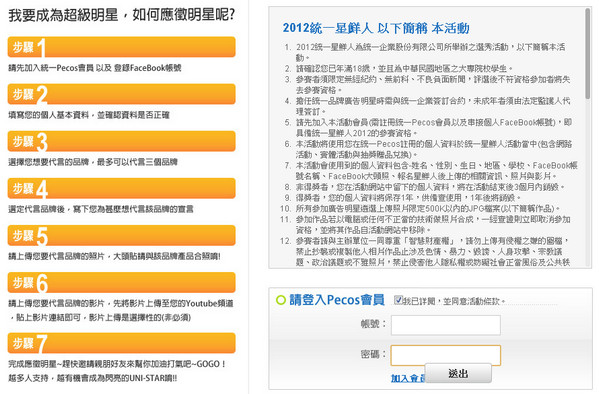Viewport: 599px width, 394px height.
Task: Click the 步驟3 orange step banner
Action: click(121, 141)
